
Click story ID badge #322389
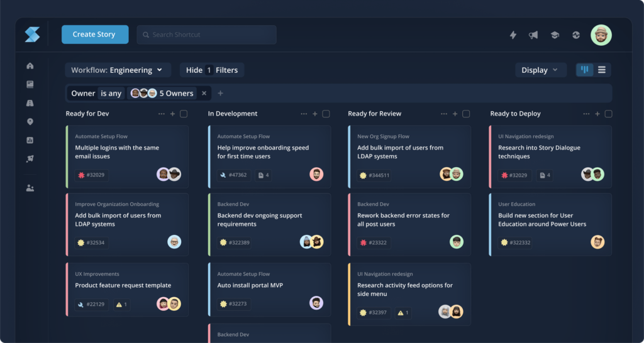click(x=235, y=243)
